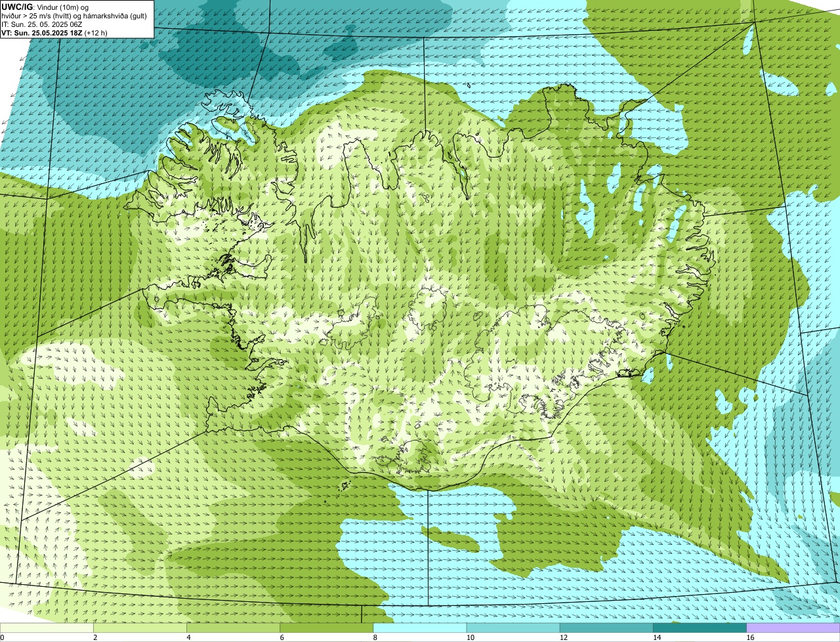
Task: Click the legend scale value "4"
Action: (188, 637)
